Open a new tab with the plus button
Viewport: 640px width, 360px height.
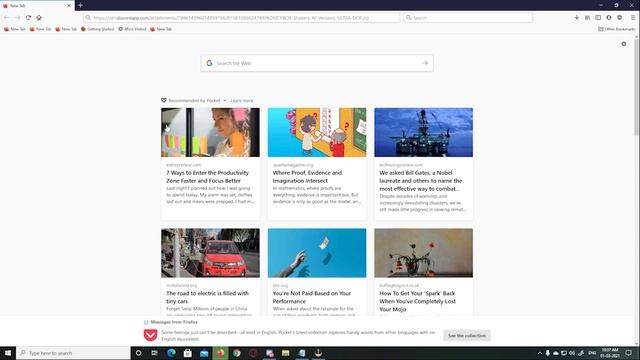(80, 5)
